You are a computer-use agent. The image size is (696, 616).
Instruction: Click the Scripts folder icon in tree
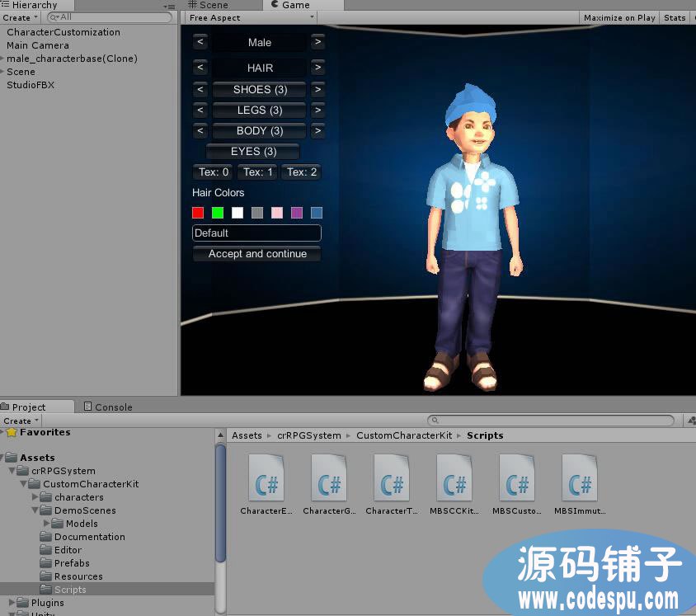pyautogui.click(x=45, y=590)
